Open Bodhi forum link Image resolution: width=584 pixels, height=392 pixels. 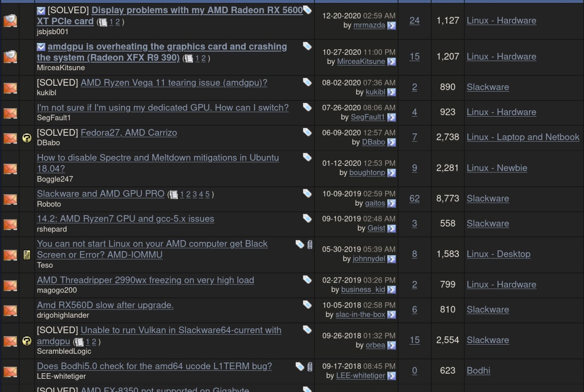(479, 371)
